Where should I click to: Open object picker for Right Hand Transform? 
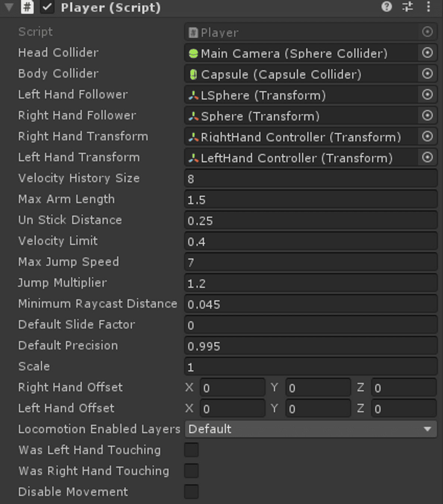427,137
